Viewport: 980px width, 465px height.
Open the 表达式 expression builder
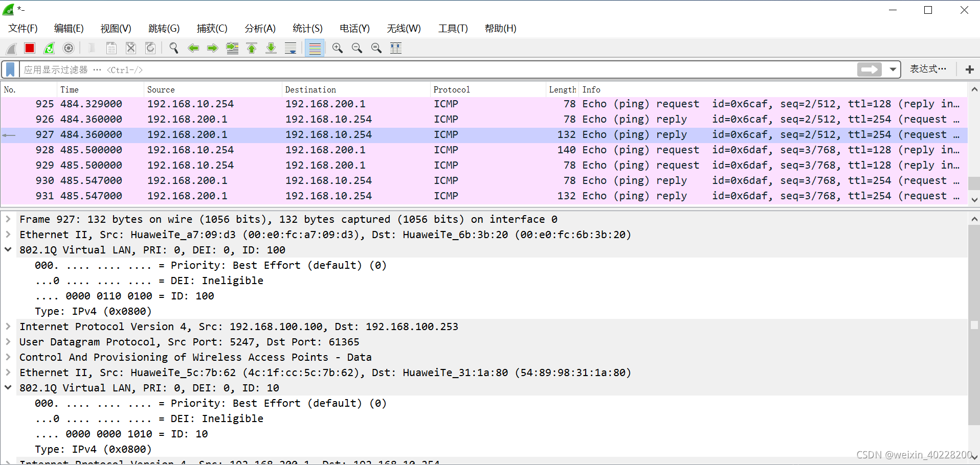[x=928, y=69]
